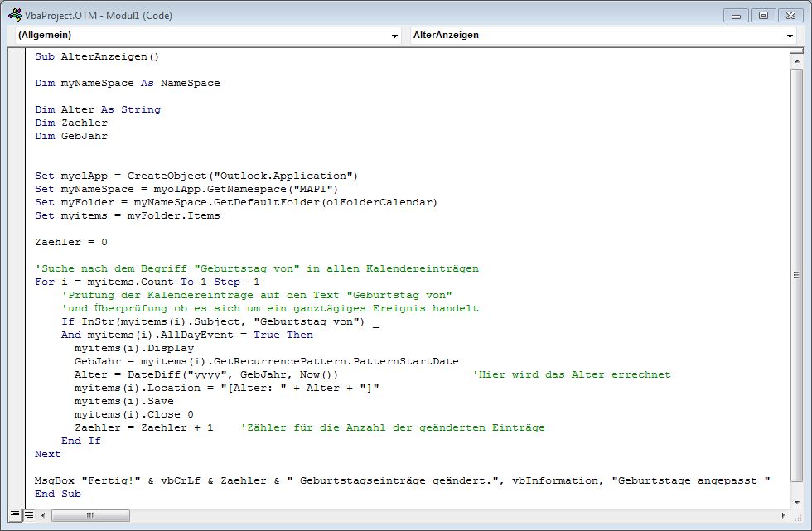Click the "End If" line
This screenshot has width=812, height=531.
click(x=81, y=441)
